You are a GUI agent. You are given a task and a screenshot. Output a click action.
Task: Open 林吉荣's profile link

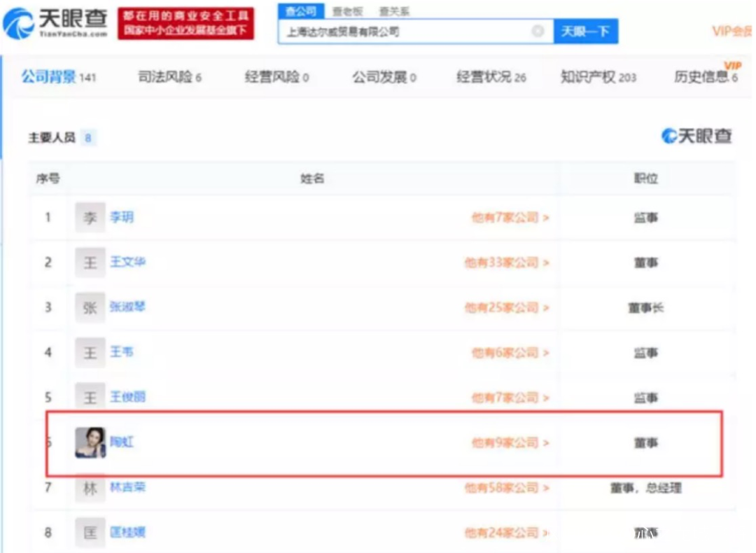128,487
